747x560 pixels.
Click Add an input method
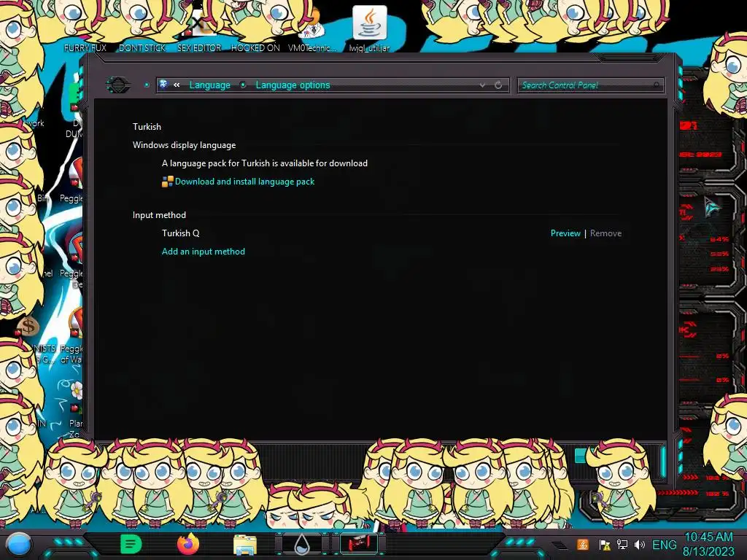[204, 252]
